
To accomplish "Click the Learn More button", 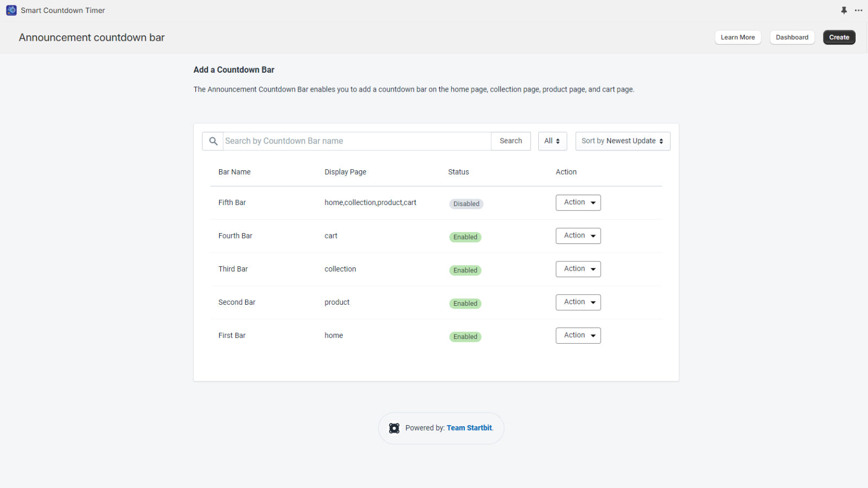I will pos(737,37).
